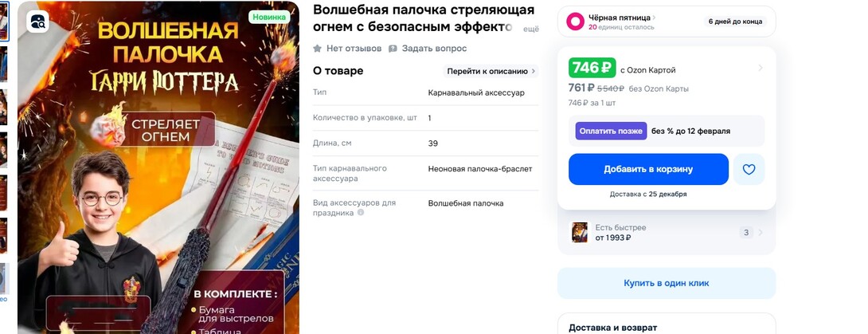This screenshot has width=868, height=334.
Task: Click Добавить в корзину button
Action: (x=648, y=170)
